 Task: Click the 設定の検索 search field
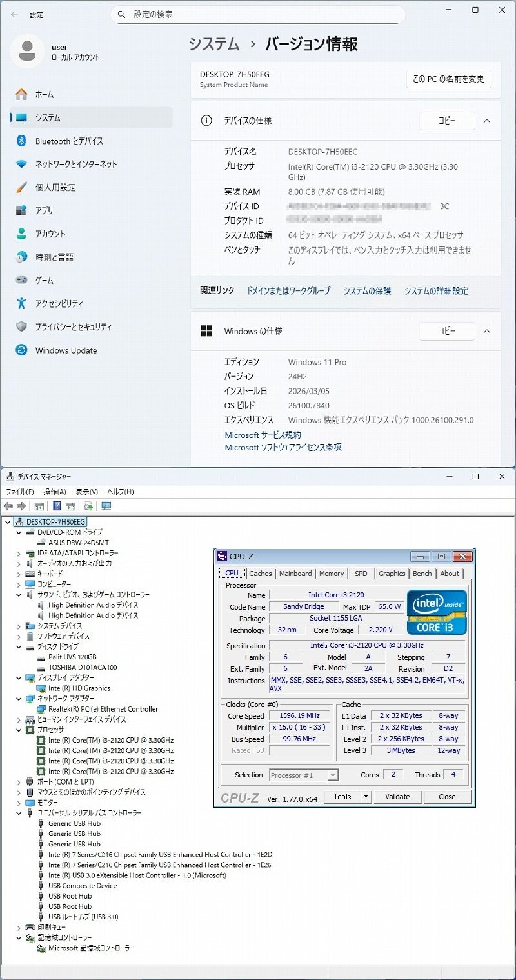pyautogui.click(x=258, y=14)
